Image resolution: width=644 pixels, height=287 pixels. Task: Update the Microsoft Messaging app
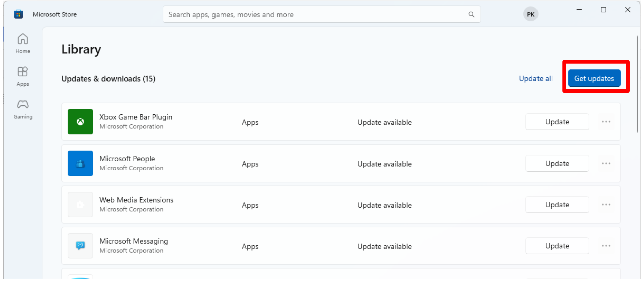tap(557, 246)
